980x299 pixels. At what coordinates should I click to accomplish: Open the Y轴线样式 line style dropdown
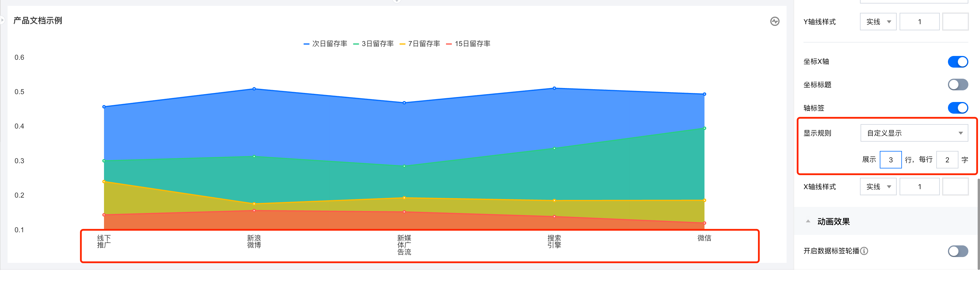click(878, 22)
